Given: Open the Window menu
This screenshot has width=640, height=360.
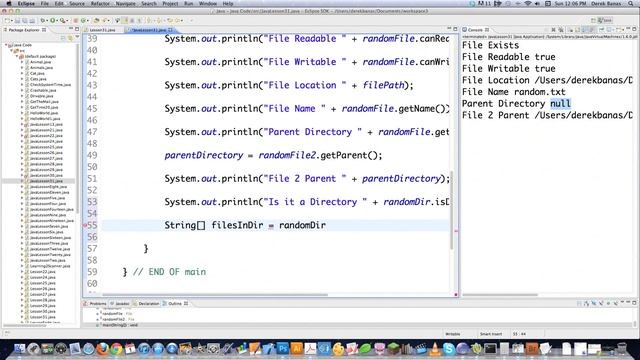Looking at the screenshot, I should point(208,3).
